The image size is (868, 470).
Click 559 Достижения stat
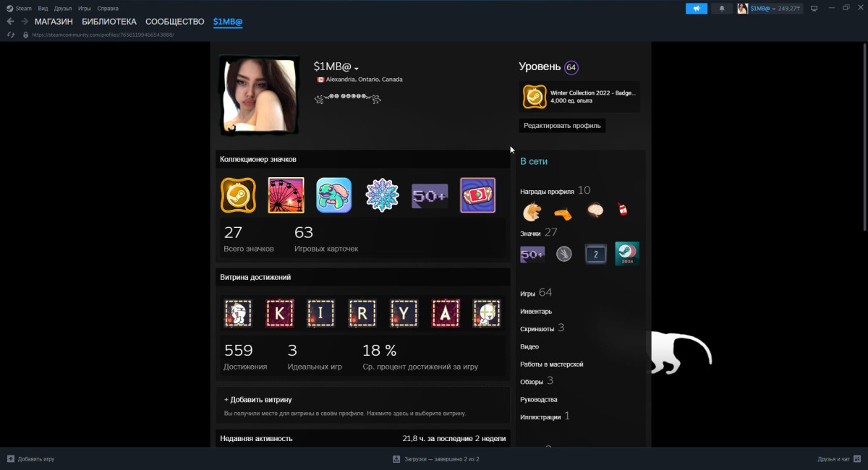pyautogui.click(x=245, y=358)
